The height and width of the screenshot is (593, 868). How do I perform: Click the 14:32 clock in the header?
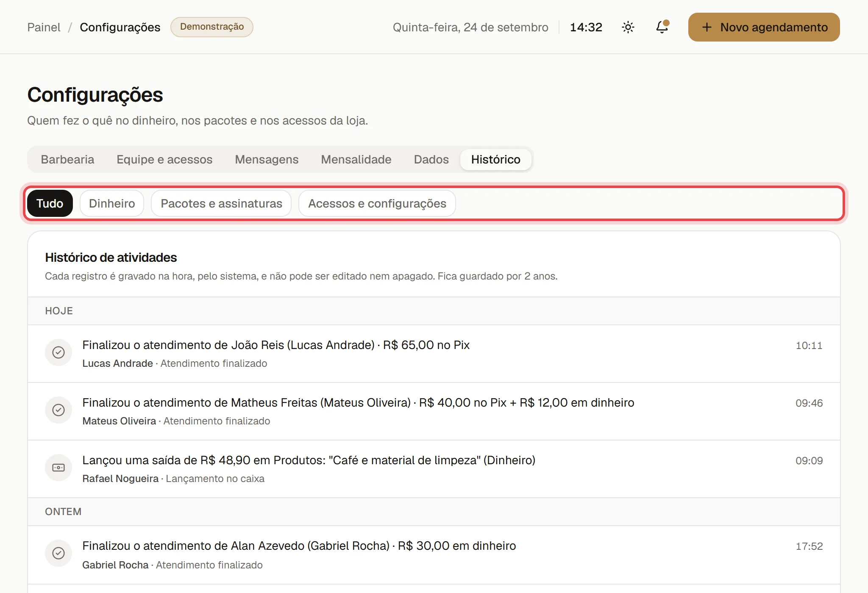point(586,27)
